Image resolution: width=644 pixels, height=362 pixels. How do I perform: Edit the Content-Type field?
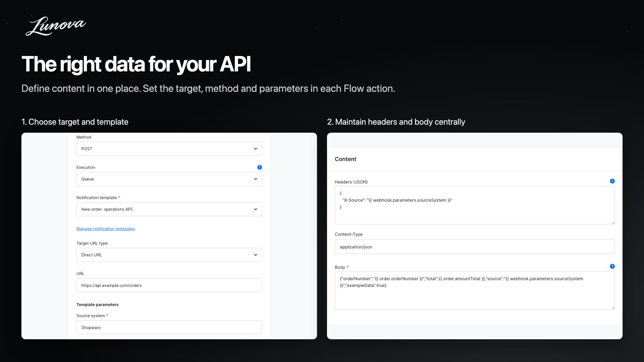coord(475,247)
